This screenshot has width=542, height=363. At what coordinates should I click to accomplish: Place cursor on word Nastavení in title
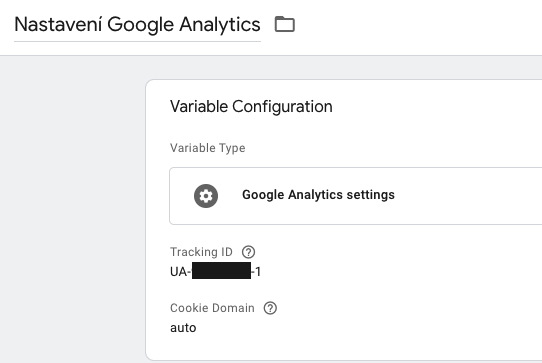[58, 25]
